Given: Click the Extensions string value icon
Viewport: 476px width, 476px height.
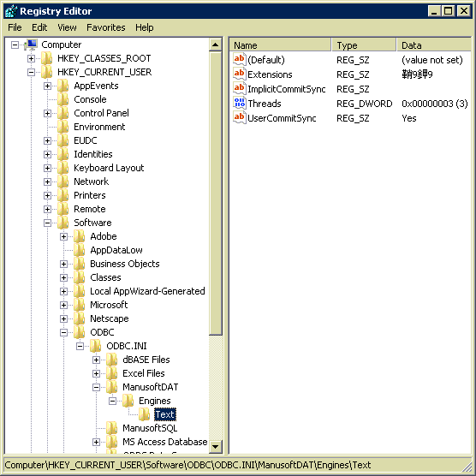Looking at the screenshot, I should [x=239, y=74].
